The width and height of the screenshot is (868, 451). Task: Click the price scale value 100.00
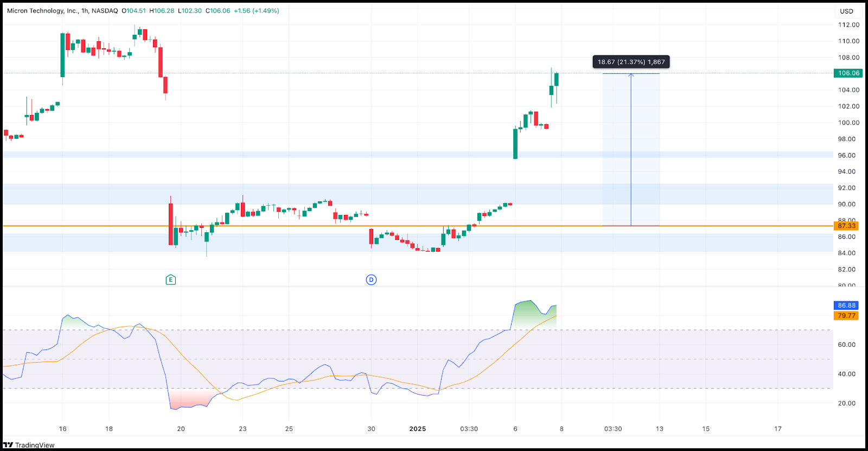click(848, 123)
